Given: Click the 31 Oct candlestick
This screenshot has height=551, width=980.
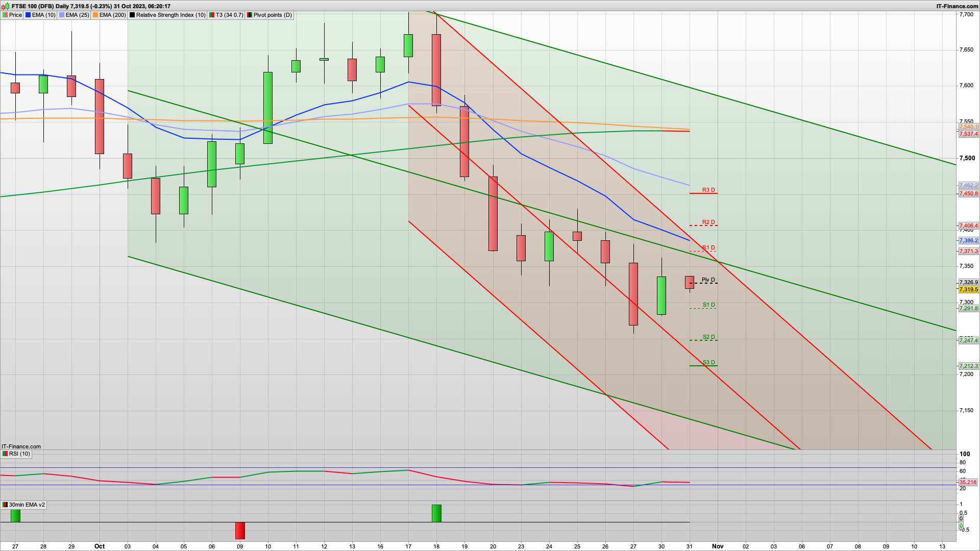Looking at the screenshot, I should 690,282.
